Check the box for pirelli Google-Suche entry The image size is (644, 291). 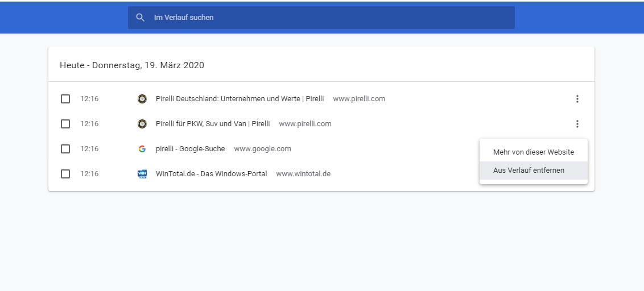click(x=65, y=149)
